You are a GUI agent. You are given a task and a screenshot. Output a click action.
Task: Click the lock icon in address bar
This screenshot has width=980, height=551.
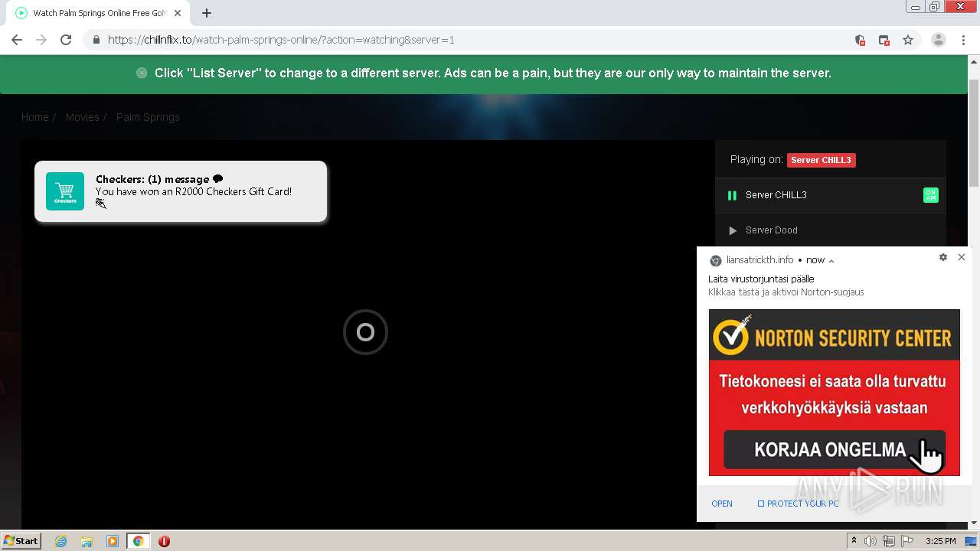coord(96,40)
